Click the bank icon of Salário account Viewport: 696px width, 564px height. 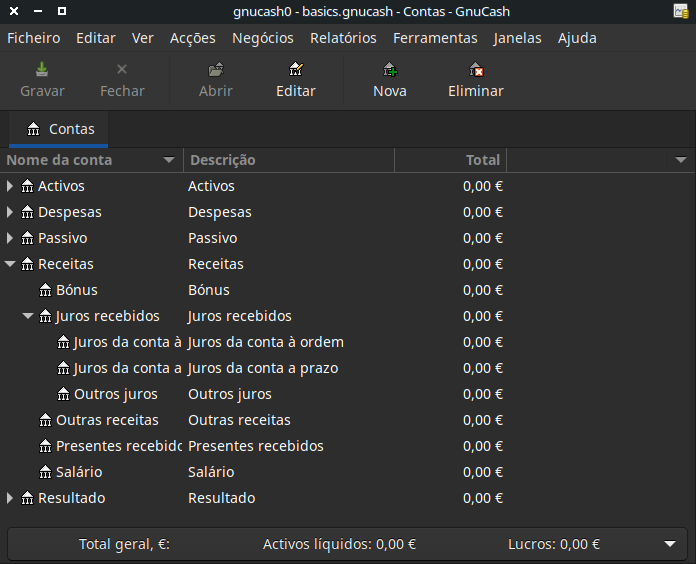pyautogui.click(x=45, y=472)
